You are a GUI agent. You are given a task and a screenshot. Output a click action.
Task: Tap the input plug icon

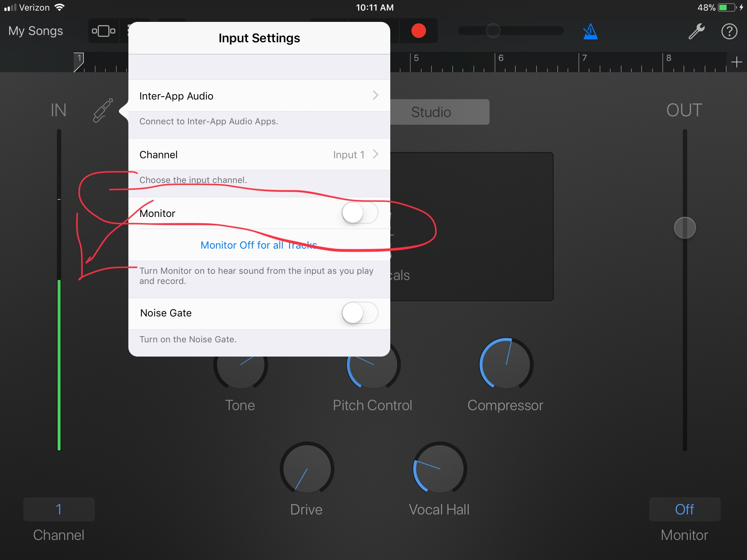pyautogui.click(x=103, y=110)
